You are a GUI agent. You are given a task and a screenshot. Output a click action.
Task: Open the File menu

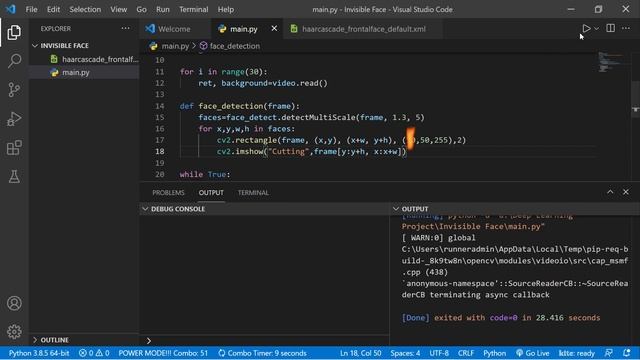tap(31, 9)
